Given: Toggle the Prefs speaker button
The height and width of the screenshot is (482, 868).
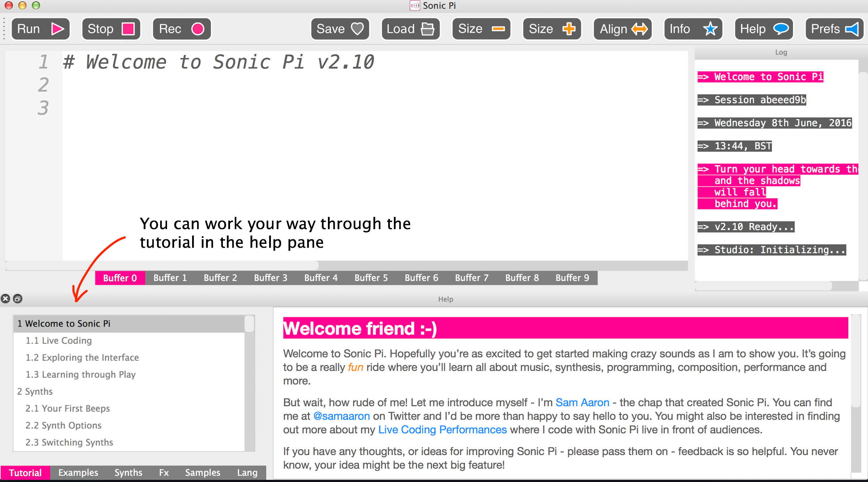Looking at the screenshot, I should [x=835, y=29].
